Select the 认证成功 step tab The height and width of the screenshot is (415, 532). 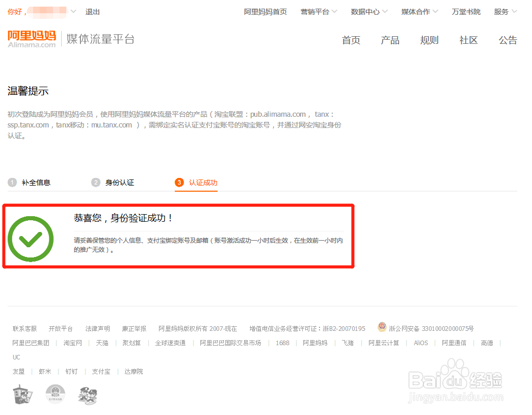coord(203,183)
